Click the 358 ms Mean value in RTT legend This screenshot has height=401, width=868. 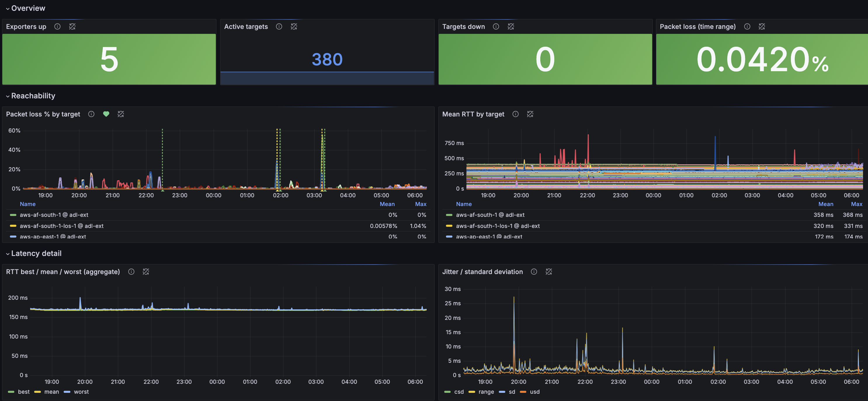point(824,215)
